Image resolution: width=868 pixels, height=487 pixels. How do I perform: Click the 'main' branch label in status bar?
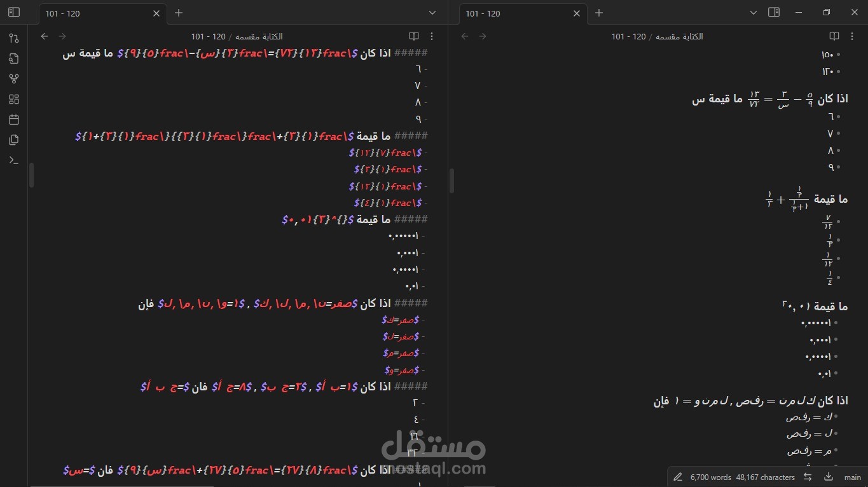click(x=852, y=477)
